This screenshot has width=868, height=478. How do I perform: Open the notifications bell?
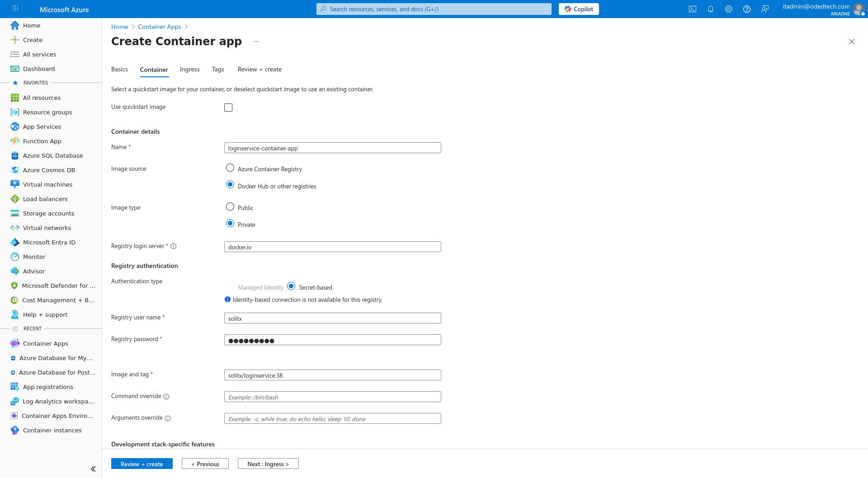click(711, 9)
